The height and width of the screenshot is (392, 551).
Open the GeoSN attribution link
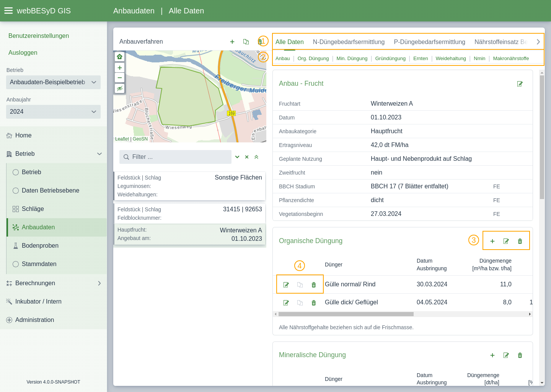click(x=140, y=139)
